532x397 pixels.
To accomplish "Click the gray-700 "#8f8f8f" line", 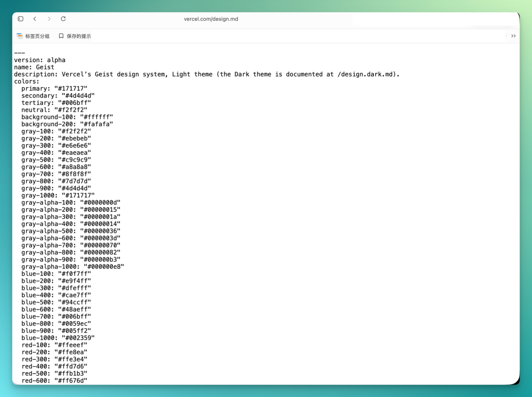I will (56, 174).
